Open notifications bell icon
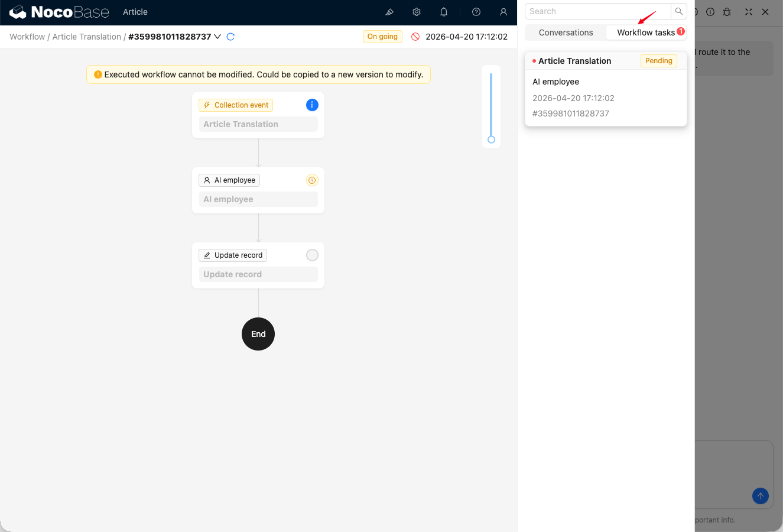Viewport: 783px width, 532px height. point(444,12)
